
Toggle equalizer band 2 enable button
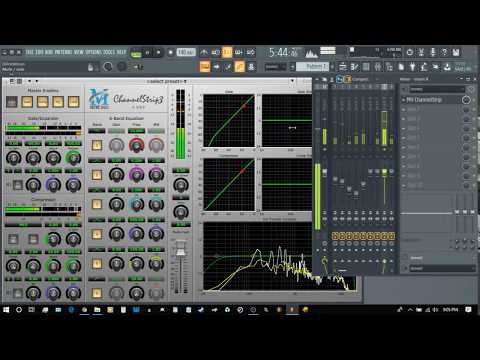97,175
